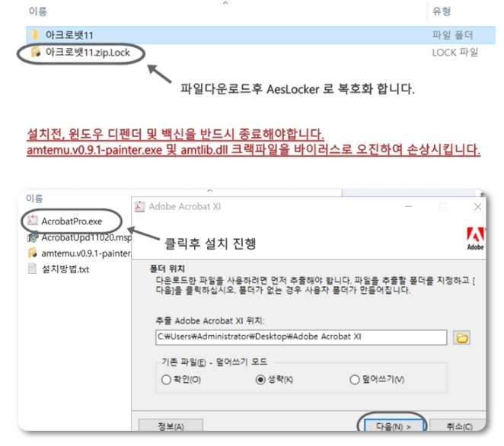Click the extraction path input field
This screenshot has width=504, height=446.
(301, 337)
